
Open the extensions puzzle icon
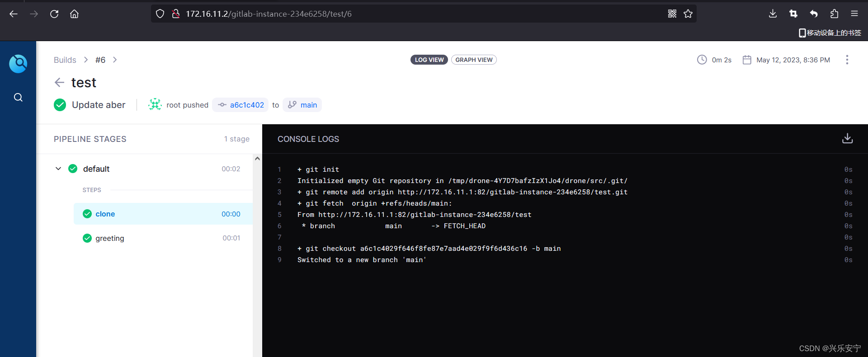point(834,14)
